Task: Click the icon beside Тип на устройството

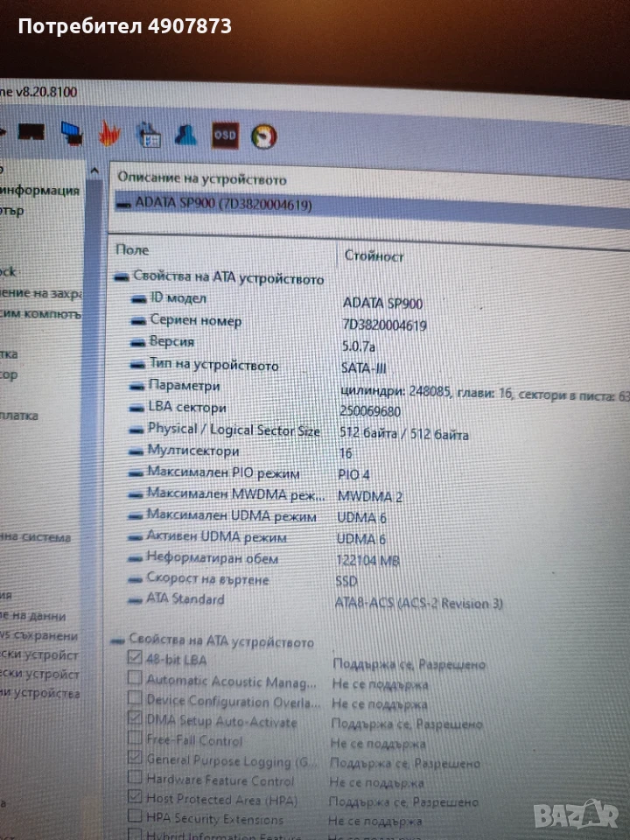Action: pyautogui.click(x=137, y=364)
